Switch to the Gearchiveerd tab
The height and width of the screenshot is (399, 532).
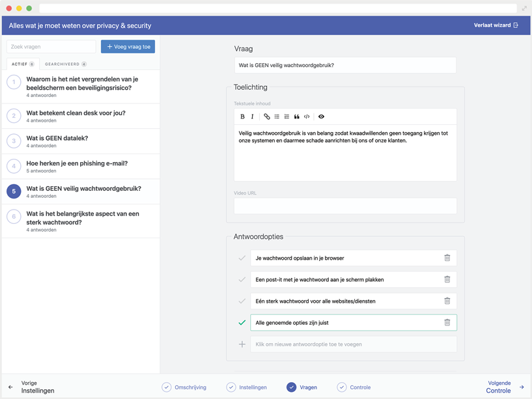pyautogui.click(x=65, y=64)
